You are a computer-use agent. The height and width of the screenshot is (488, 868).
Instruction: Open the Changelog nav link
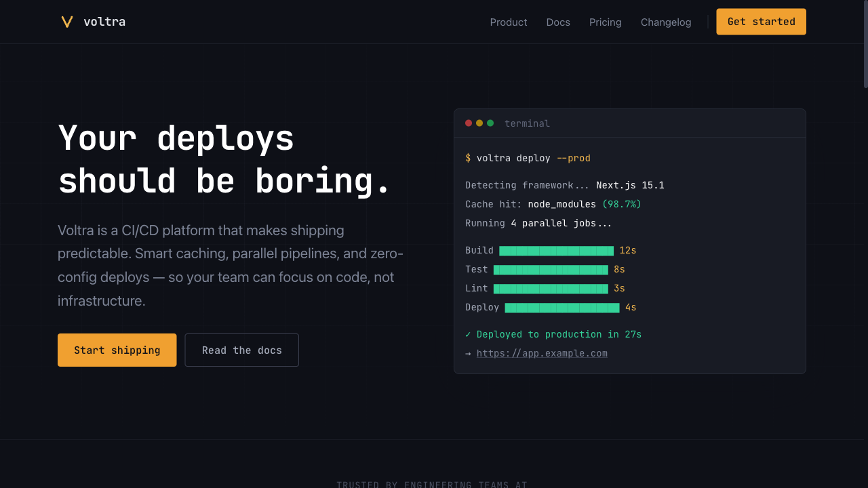(x=666, y=22)
